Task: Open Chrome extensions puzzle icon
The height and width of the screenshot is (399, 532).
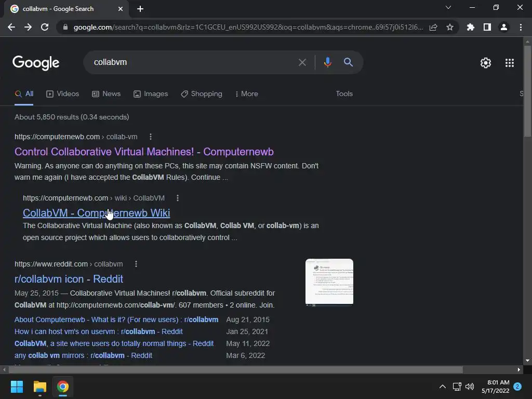Action: click(x=470, y=27)
